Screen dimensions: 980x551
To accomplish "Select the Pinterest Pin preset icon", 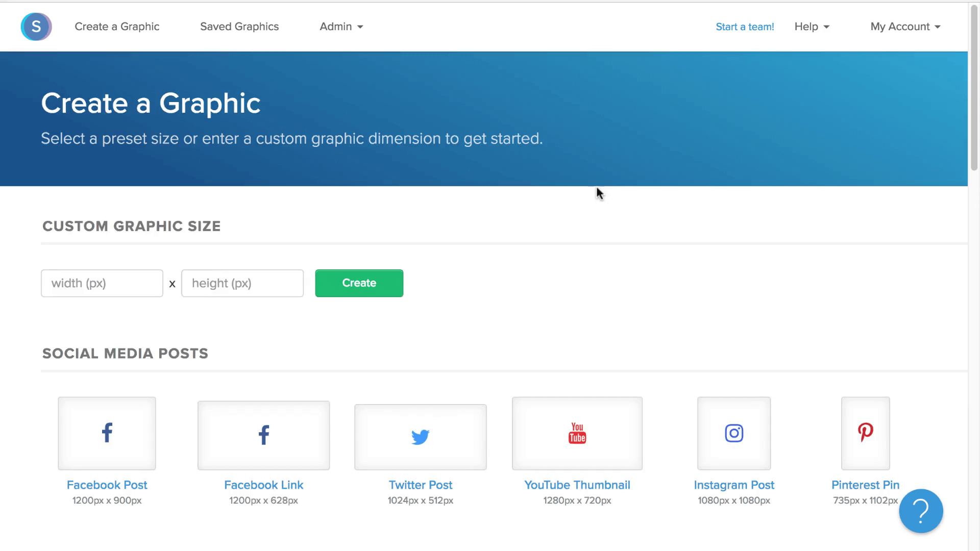I will 865,433.
